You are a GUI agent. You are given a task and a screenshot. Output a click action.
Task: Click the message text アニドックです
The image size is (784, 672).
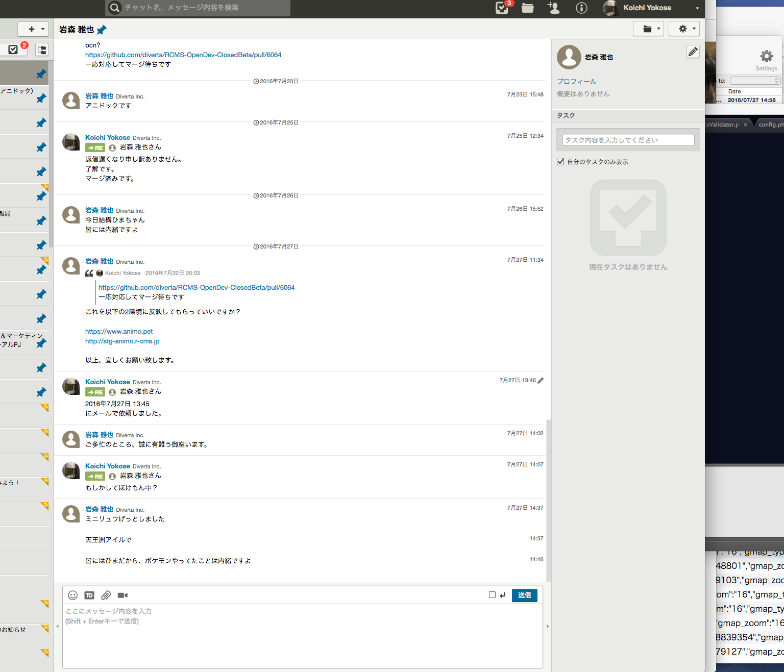(x=108, y=106)
